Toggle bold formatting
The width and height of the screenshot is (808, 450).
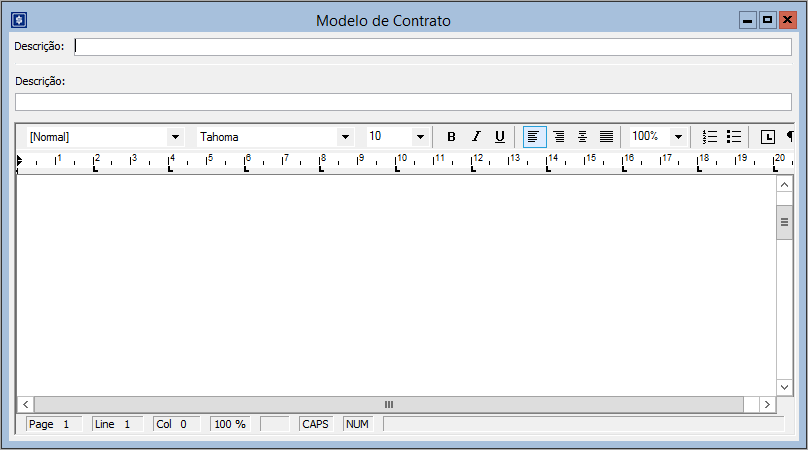click(451, 137)
